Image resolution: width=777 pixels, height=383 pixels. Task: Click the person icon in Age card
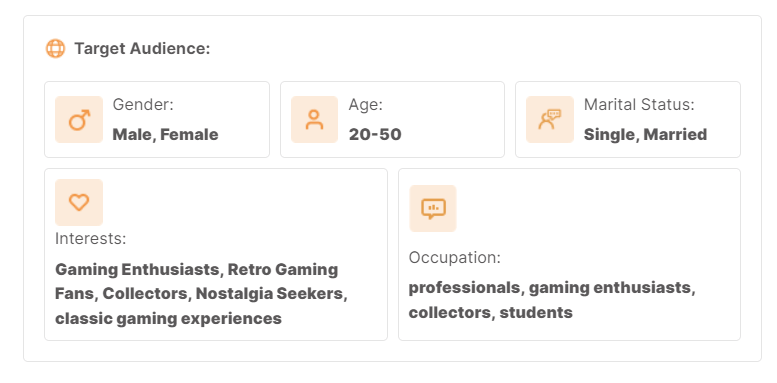tap(314, 120)
